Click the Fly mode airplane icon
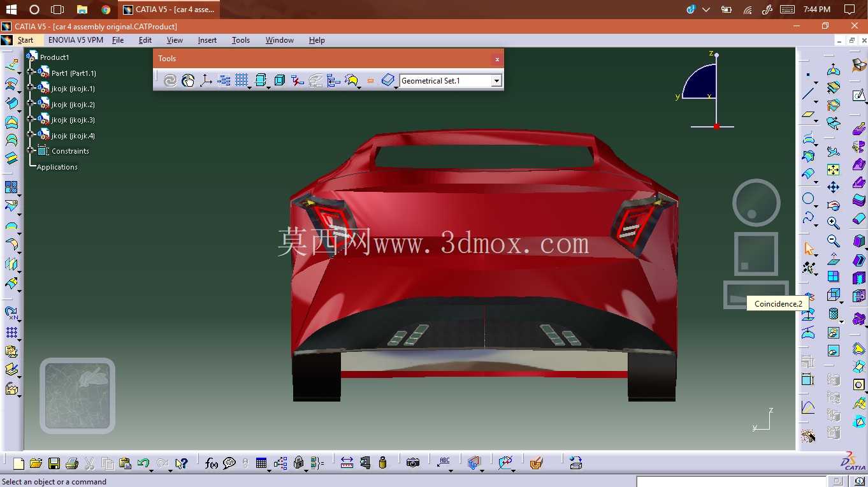Image resolution: width=868 pixels, height=487 pixels. [833, 152]
